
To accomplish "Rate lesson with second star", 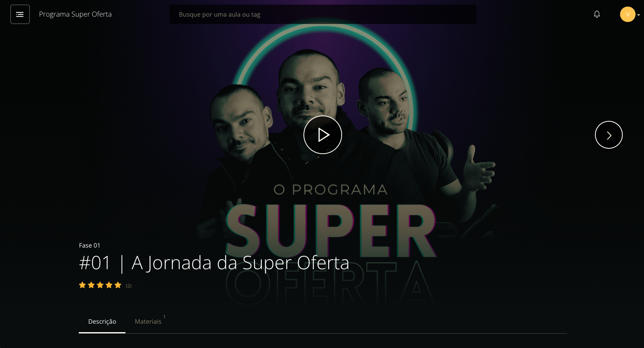I will click(x=91, y=285).
